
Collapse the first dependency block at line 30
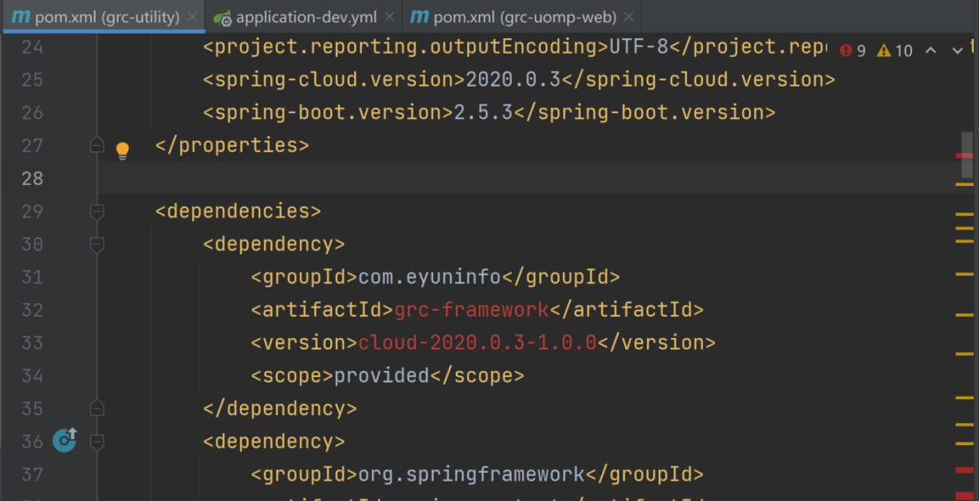(97, 244)
